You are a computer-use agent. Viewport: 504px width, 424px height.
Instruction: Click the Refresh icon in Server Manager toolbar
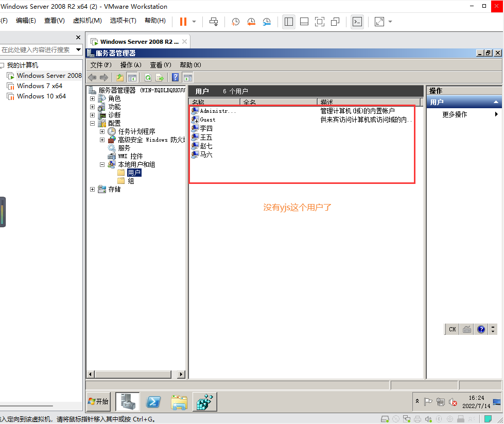[148, 77]
